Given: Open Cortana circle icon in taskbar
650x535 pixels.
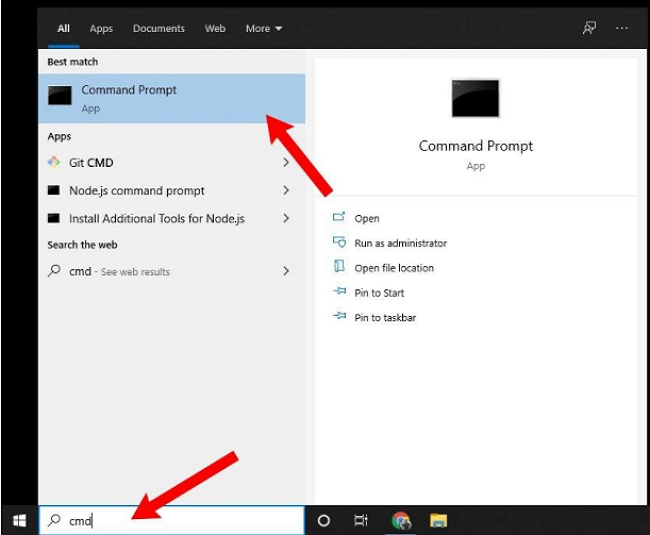Looking at the screenshot, I should tap(324, 520).
